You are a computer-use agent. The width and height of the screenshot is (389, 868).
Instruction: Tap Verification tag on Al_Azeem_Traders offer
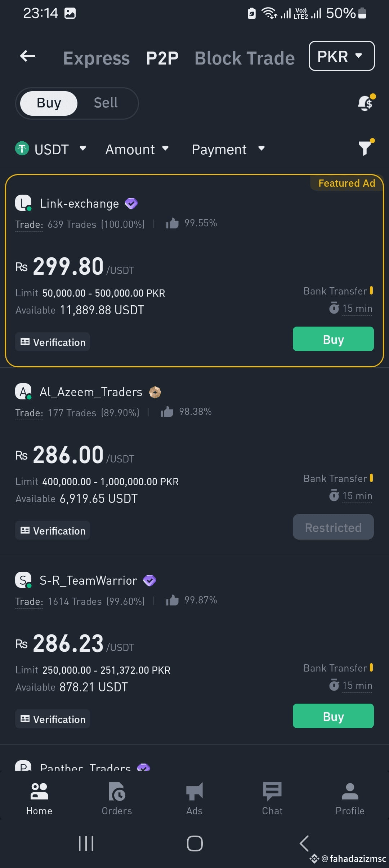point(53,531)
